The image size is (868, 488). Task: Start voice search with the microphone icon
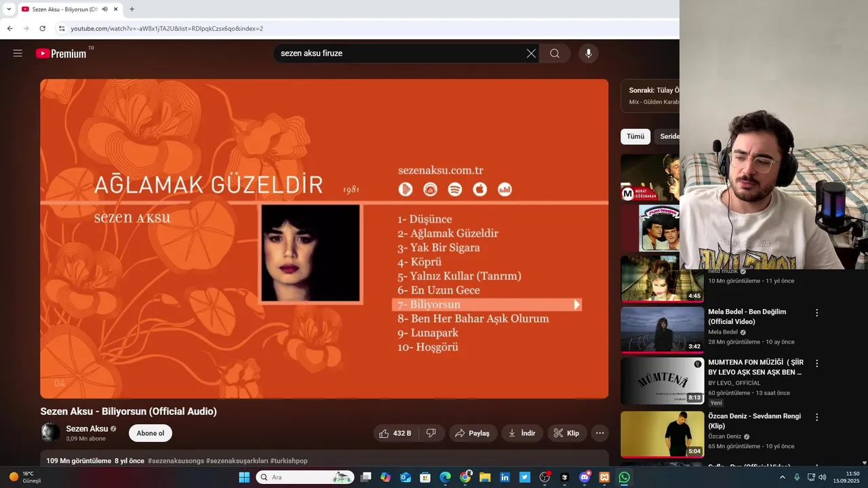tap(589, 54)
